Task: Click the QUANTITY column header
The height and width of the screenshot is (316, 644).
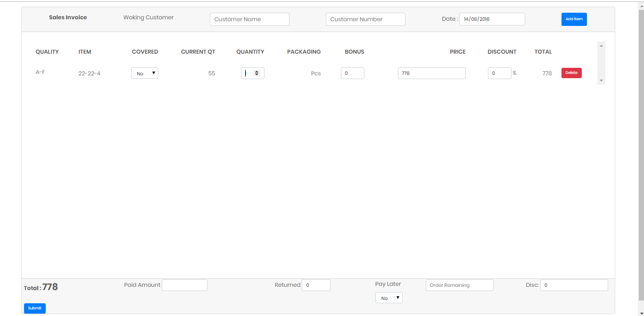Action: click(x=250, y=52)
